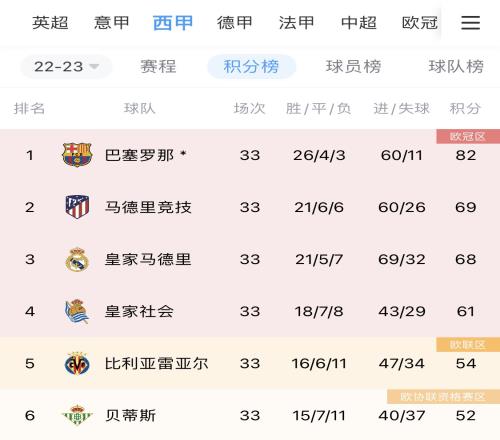Click the Atletico Madrid club crest

tap(77, 207)
